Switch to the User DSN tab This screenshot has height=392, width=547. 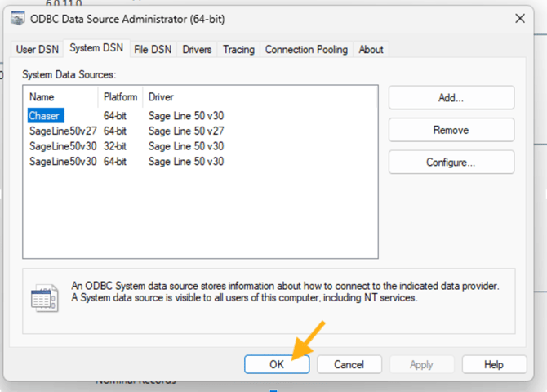(x=38, y=50)
